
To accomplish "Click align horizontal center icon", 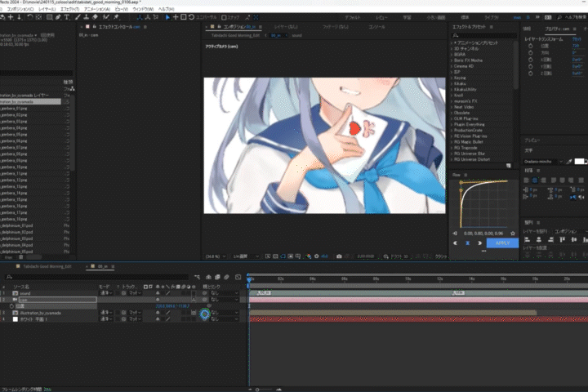I will pyautogui.click(x=539, y=240).
